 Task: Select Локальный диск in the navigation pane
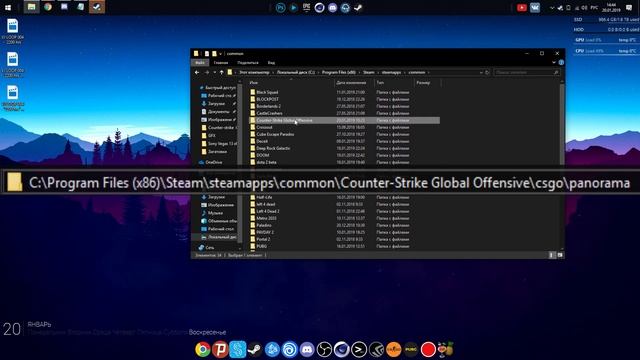pos(218,237)
